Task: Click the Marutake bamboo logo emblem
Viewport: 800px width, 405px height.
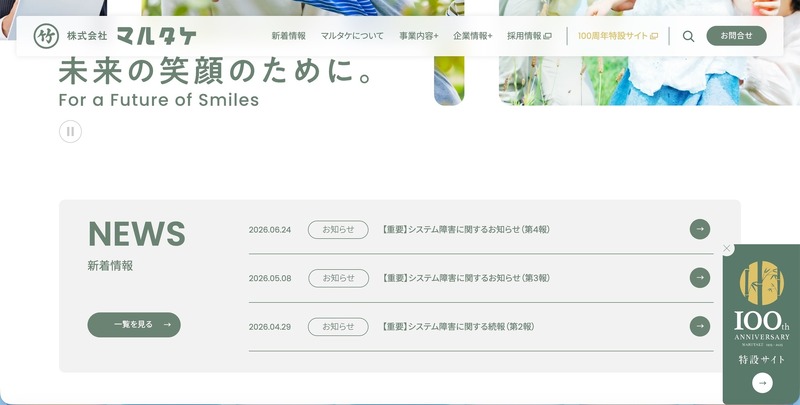Action: coord(46,36)
